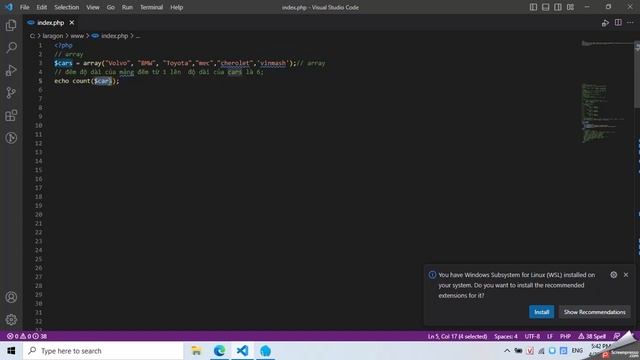Viewport: 640px width, 360px height.
Task: Click the 38 Spell status item
Action: [x=592, y=336]
